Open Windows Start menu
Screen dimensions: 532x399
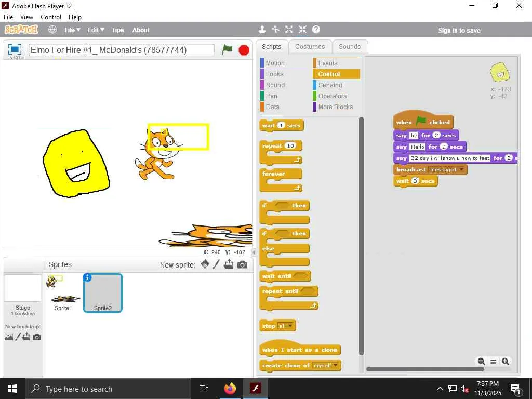coord(12,389)
